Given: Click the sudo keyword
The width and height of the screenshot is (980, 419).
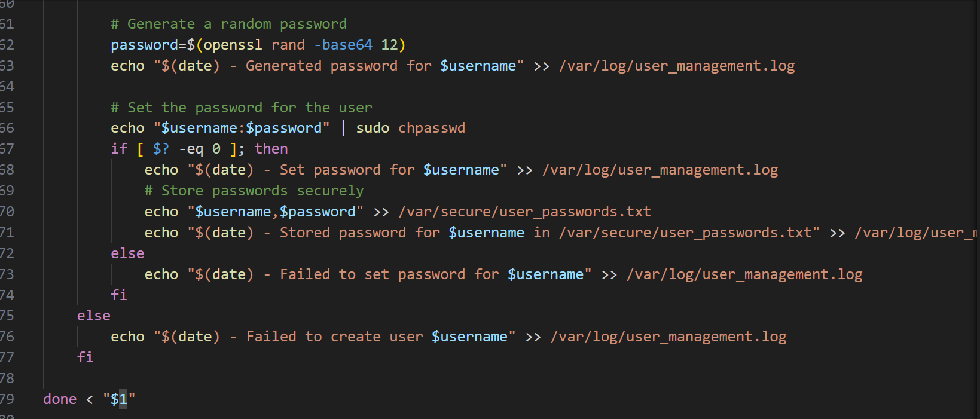Looking at the screenshot, I should pos(373,128).
